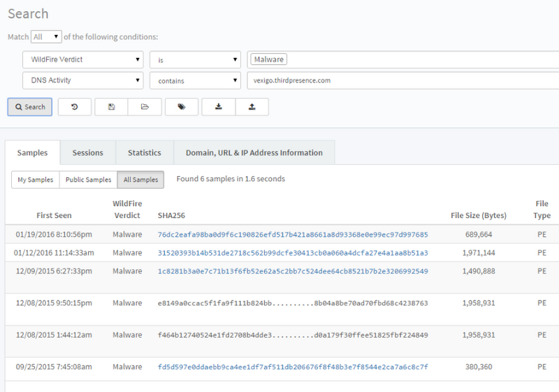Screen dimensions: 559x392
Task: Click the reset search history icon
Action: pyautogui.click(x=75, y=107)
